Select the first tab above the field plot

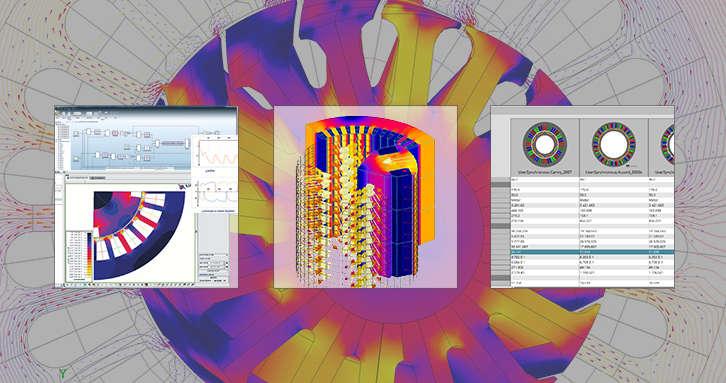point(78,177)
